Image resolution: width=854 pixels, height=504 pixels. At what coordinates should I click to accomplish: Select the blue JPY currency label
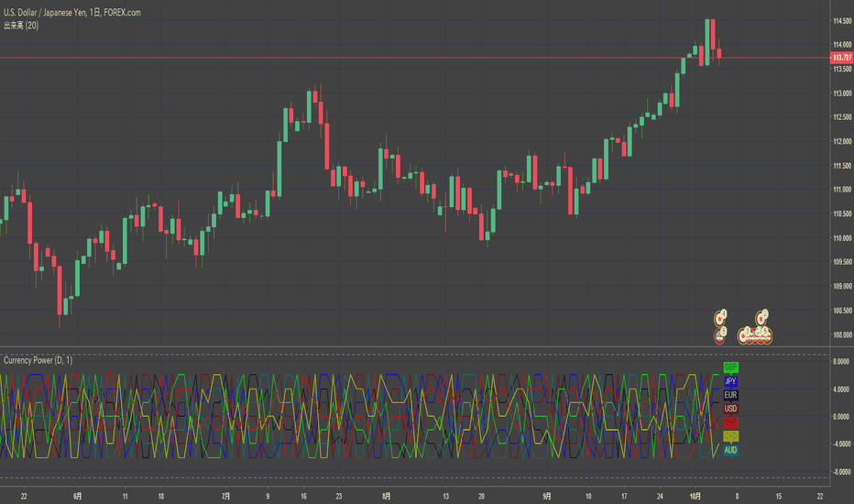click(x=730, y=381)
